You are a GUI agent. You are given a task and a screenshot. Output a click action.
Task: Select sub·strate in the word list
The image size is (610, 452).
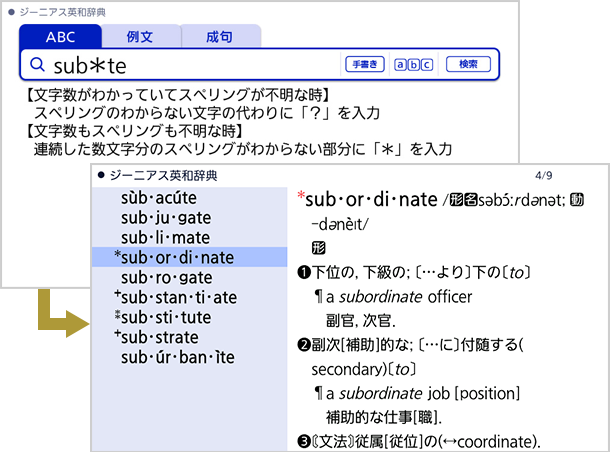pos(165,337)
